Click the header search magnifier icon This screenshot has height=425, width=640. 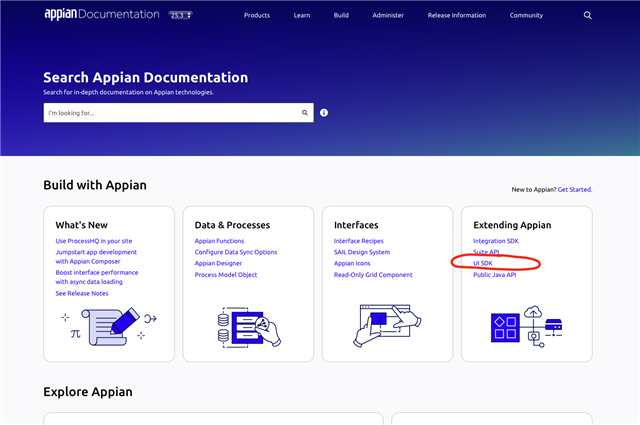tap(588, 16)
